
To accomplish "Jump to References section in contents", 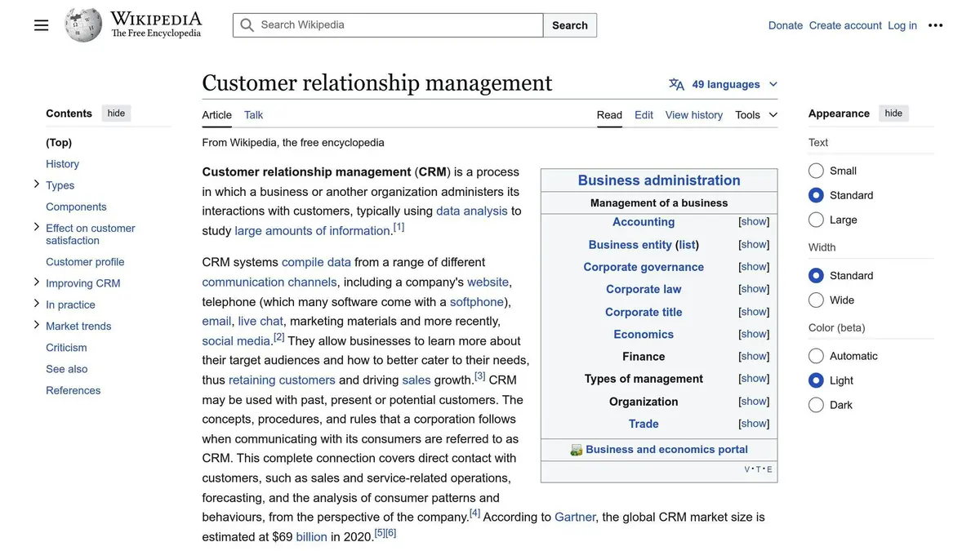I will pos(73,390).
